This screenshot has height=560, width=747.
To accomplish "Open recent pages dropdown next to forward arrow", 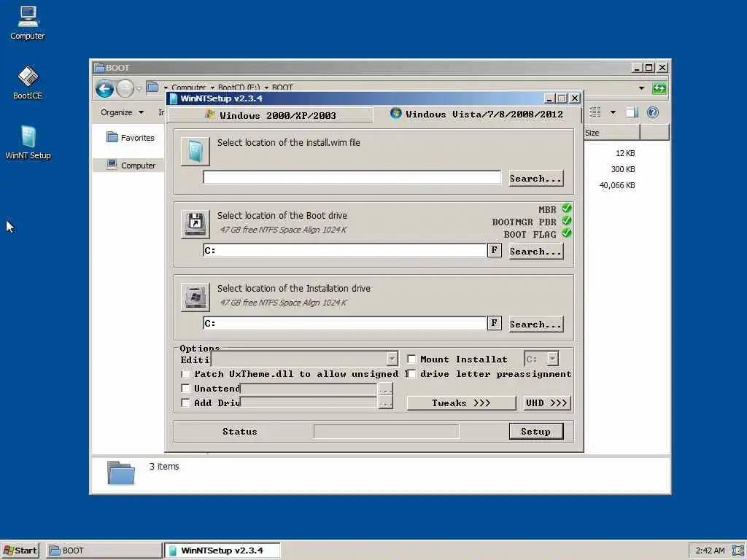I will click(x=139, y=88).
